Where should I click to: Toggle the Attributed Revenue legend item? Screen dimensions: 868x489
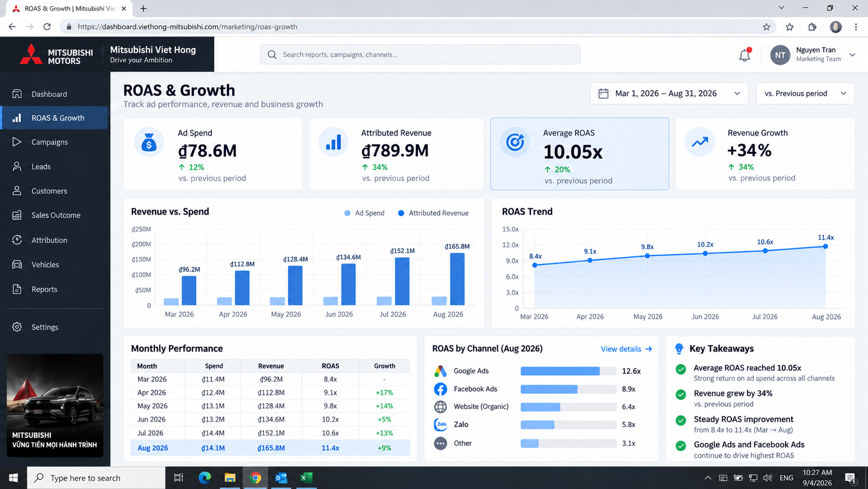(x=433, y=213)
